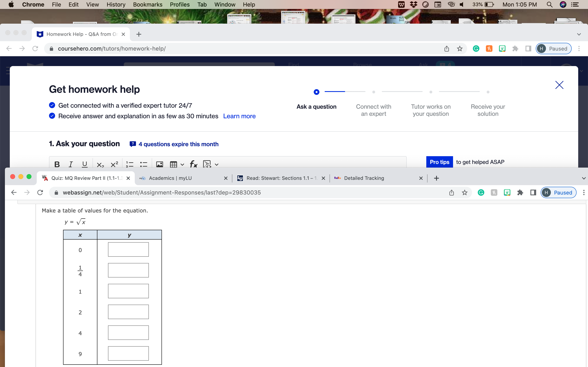Viewport: 588px width, 367px height.
Task: Click the numbered list icon
Action: coord(130,164)
